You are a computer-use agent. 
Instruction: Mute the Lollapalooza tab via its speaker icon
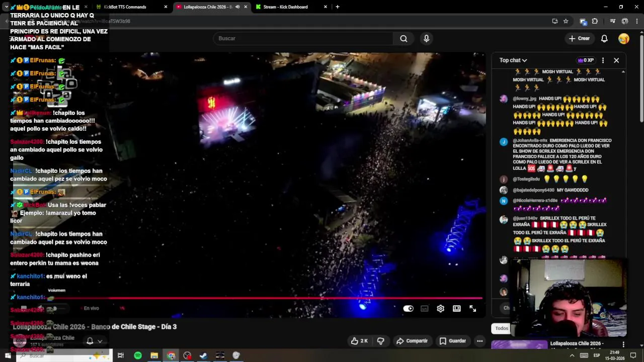click(237, 7)
